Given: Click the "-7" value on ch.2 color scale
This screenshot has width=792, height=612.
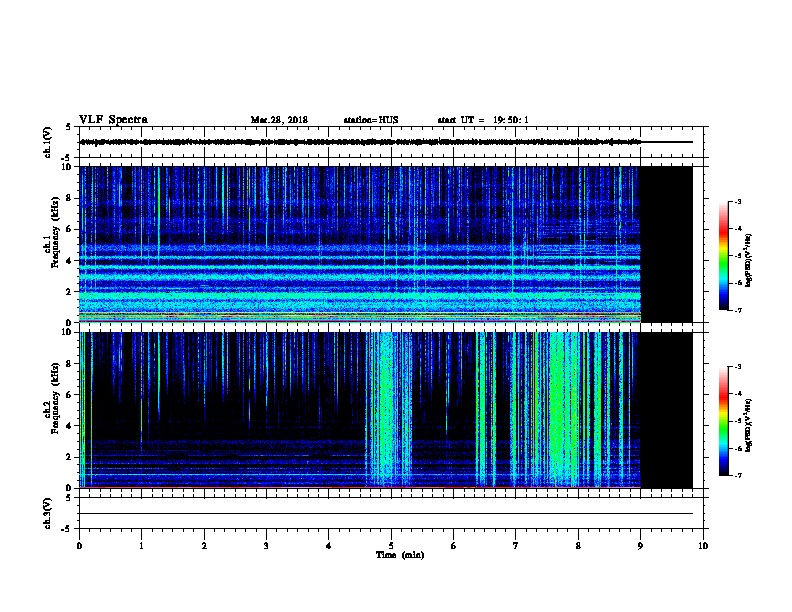Looking at the screenshot, I should point(737,475).
